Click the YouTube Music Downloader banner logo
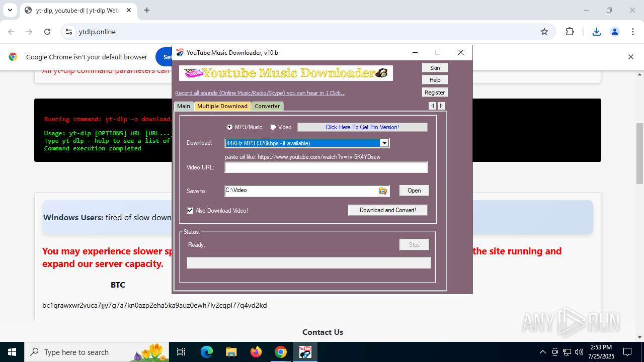The image size is (644, 362). tap(286, 73)
